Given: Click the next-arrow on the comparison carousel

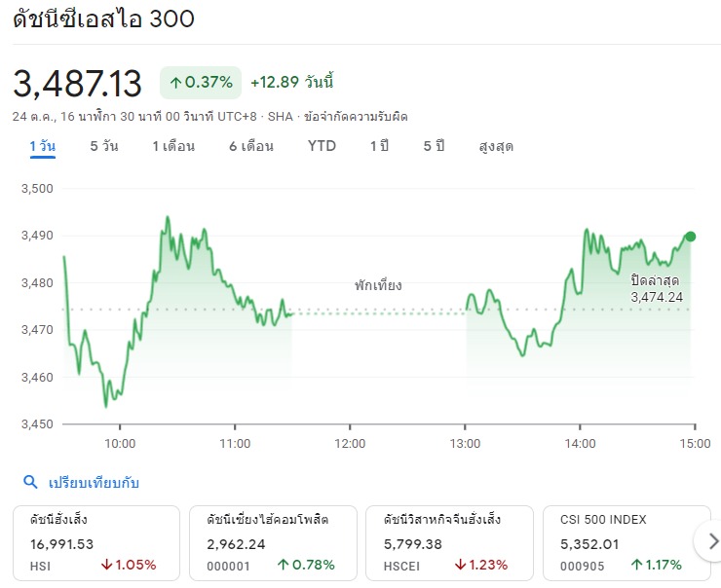Looking at the screenshot, I should (x=711, y=540).
